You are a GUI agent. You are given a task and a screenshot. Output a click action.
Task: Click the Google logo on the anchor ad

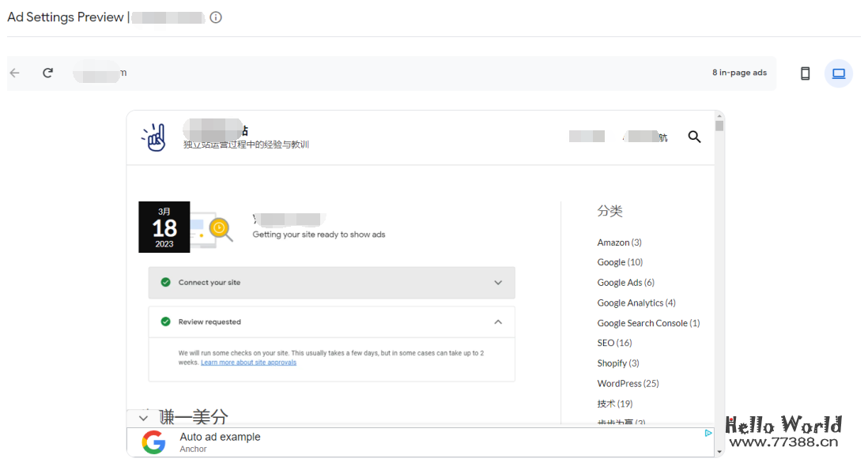pos(153,442)
